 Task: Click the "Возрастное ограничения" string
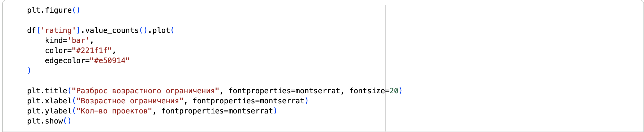pos(130,101)
